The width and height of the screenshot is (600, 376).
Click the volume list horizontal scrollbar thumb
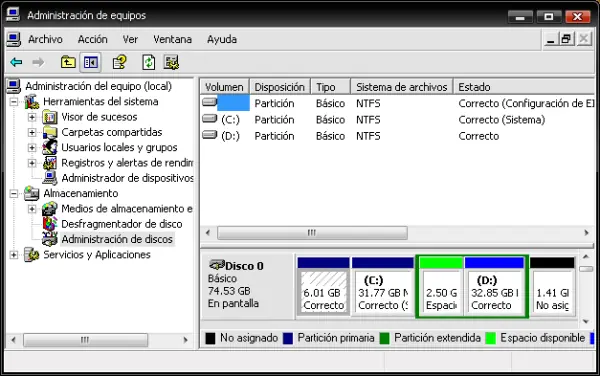312,233
